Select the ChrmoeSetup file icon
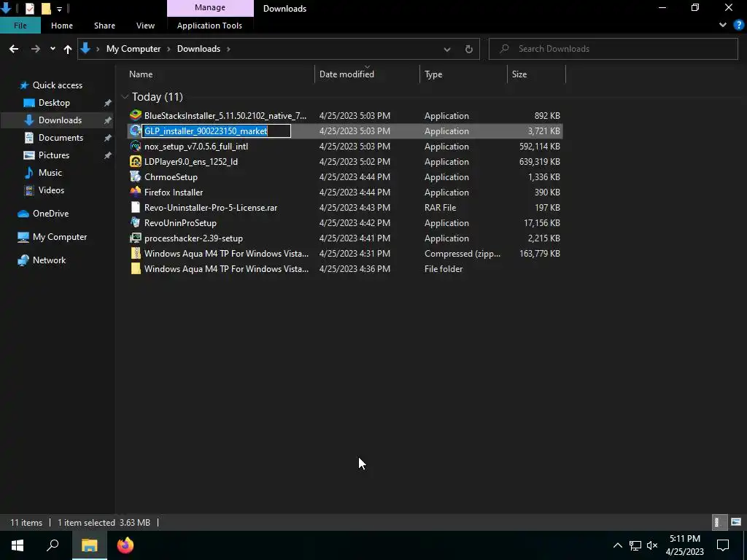Image resolution: width=747 pixels, height=560 pixels. coord(136,176)
